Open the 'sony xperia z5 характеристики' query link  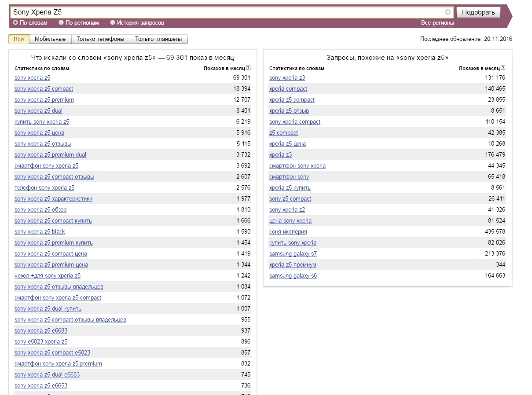[x=53, y=199]
